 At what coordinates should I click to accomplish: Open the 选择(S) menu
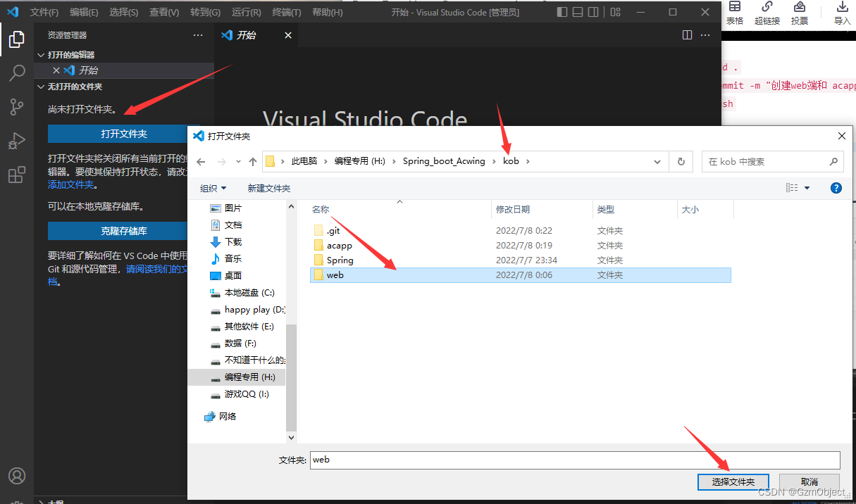tap(124, 13)
